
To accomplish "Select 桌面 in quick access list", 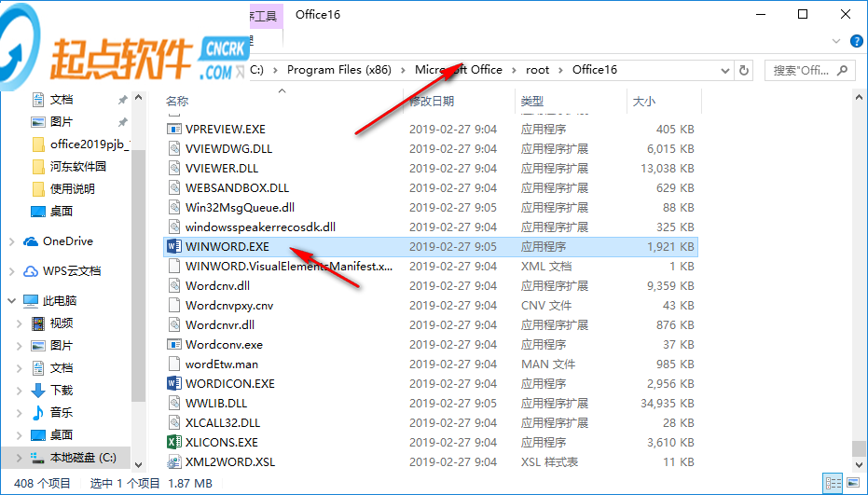I will tap(62, 211).
